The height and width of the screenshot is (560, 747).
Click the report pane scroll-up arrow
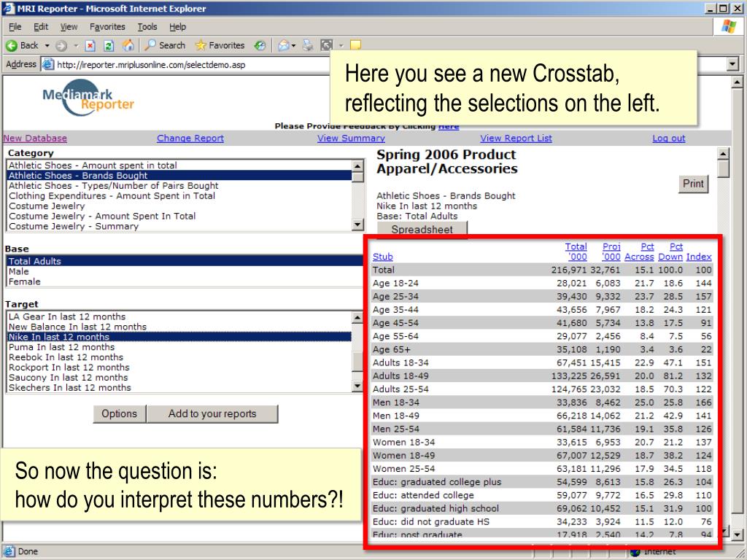tap(723, 154)
